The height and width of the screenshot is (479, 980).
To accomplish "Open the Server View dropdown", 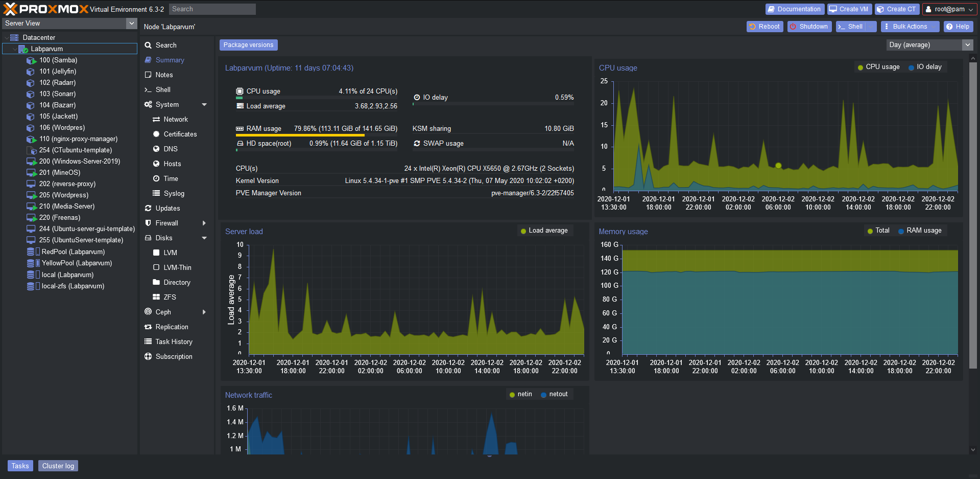I will [x=132, y=24].
